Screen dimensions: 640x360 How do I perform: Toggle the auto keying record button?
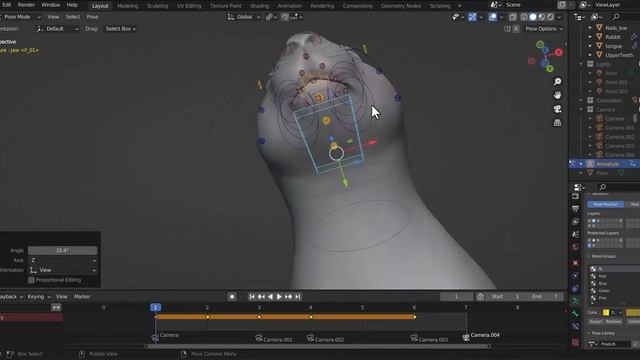click(x=232, y=297)
